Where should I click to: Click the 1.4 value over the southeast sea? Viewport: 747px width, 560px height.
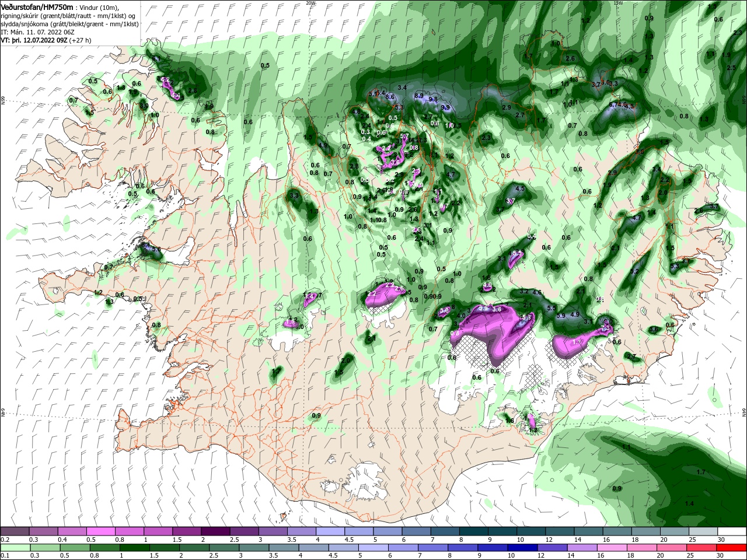pos(689,503)
